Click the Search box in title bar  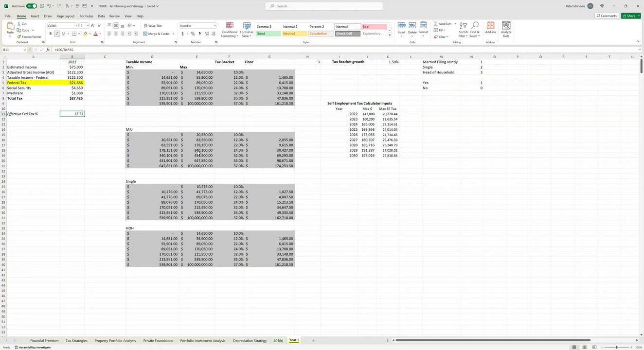pyautogui.click(x=324, y=6)
